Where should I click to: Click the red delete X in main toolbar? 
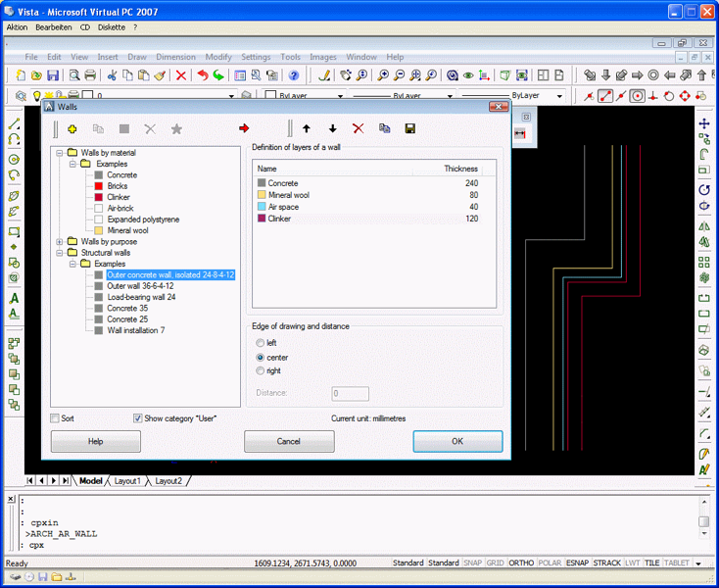(x=181, y=75)
